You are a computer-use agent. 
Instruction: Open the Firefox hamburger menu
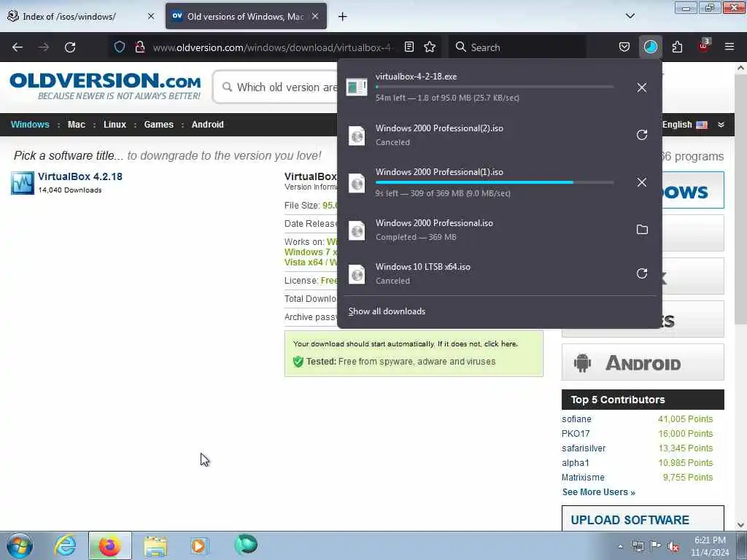click(729, 47)
